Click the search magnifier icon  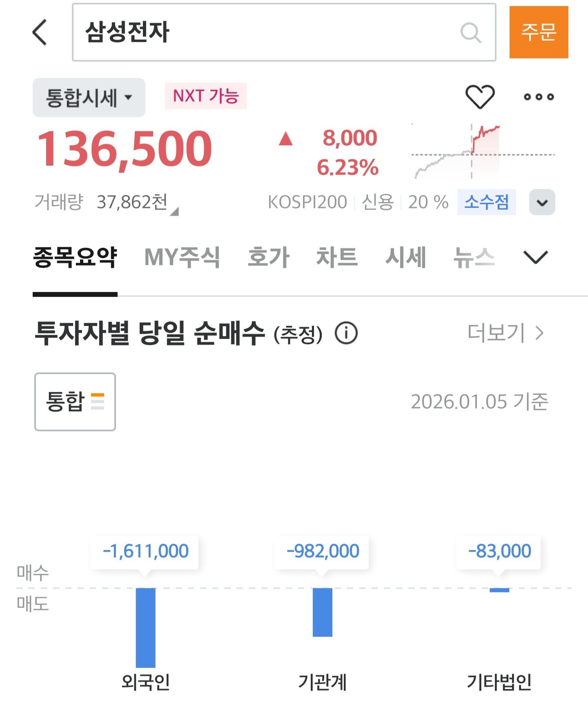(471, 33)
